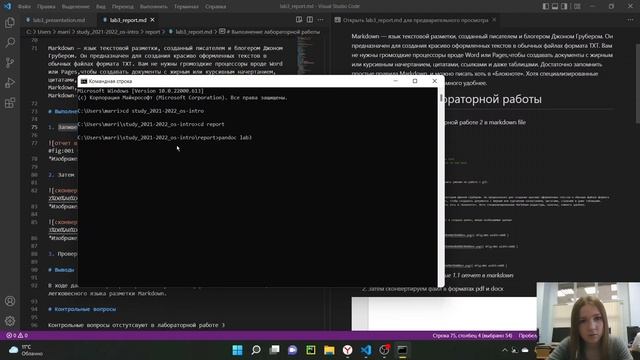The width and height of the screenshot is (640, 360).
Task: Open the Chat icon on taskbar
Action: (x=293, y=350)
